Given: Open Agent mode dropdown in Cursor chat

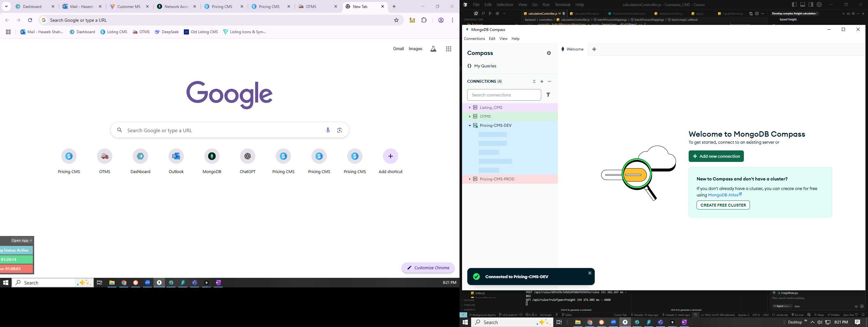Looking at the screenshot, I should point(782,306).
